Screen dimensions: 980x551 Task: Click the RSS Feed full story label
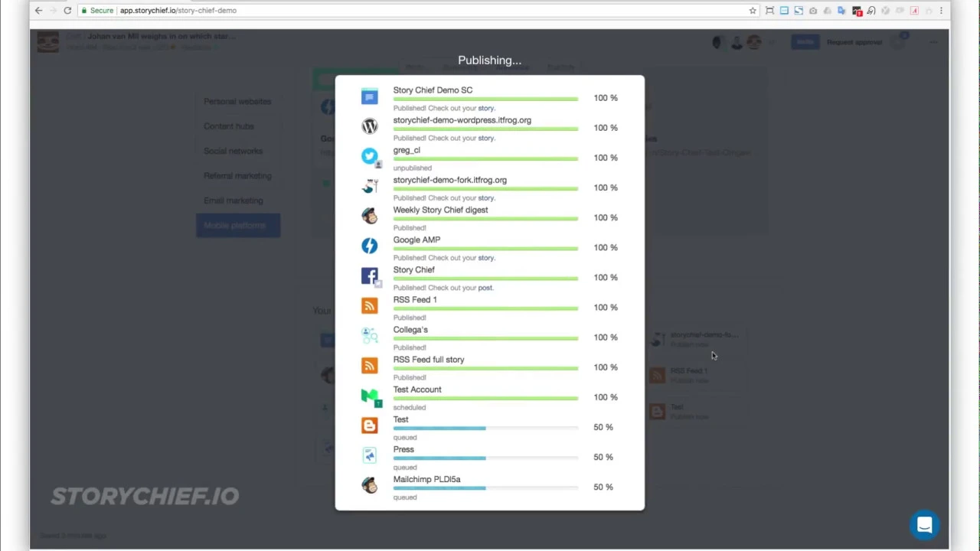pos(429,360)
